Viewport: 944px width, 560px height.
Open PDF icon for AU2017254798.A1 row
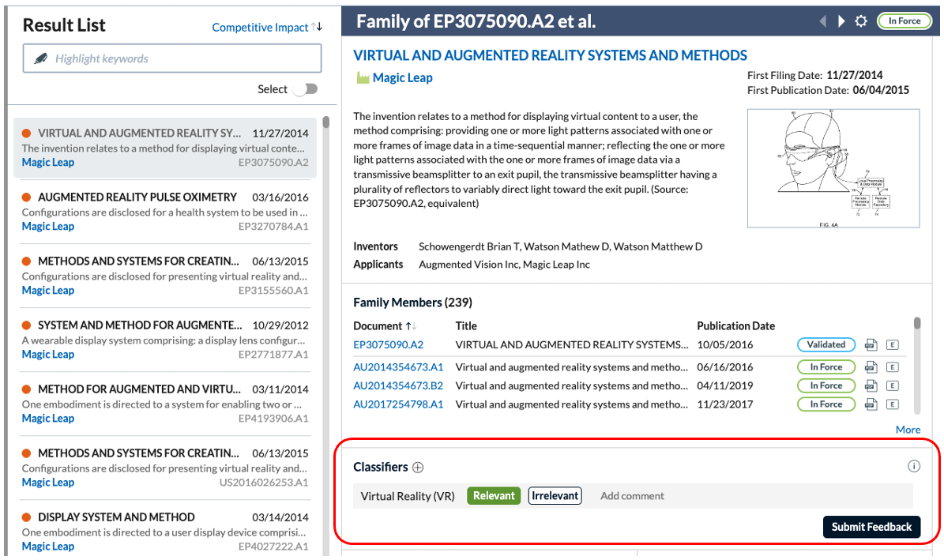pos(871,404)
